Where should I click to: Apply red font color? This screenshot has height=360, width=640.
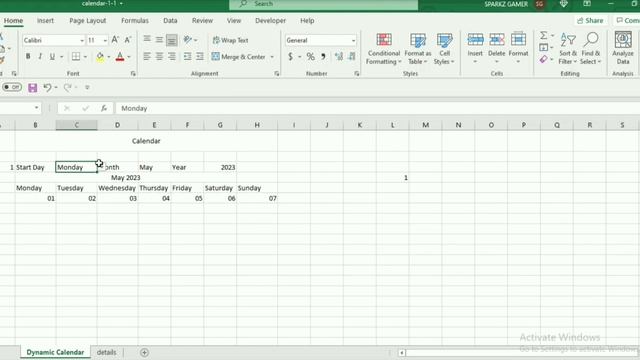click(x=120, y=57)
